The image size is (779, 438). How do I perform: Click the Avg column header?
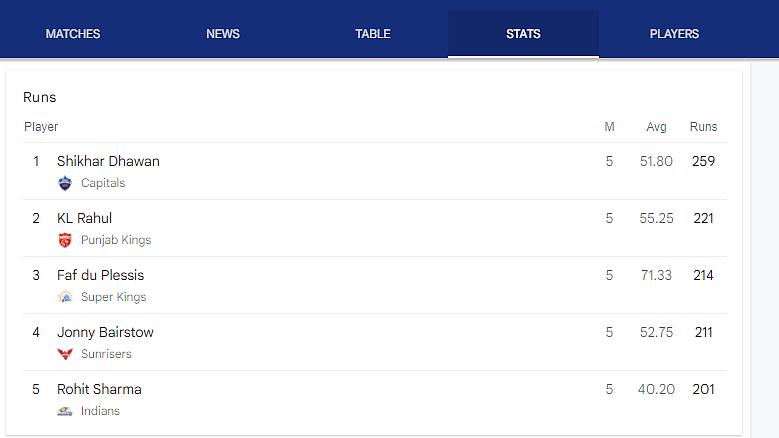[x=656, y=127]
